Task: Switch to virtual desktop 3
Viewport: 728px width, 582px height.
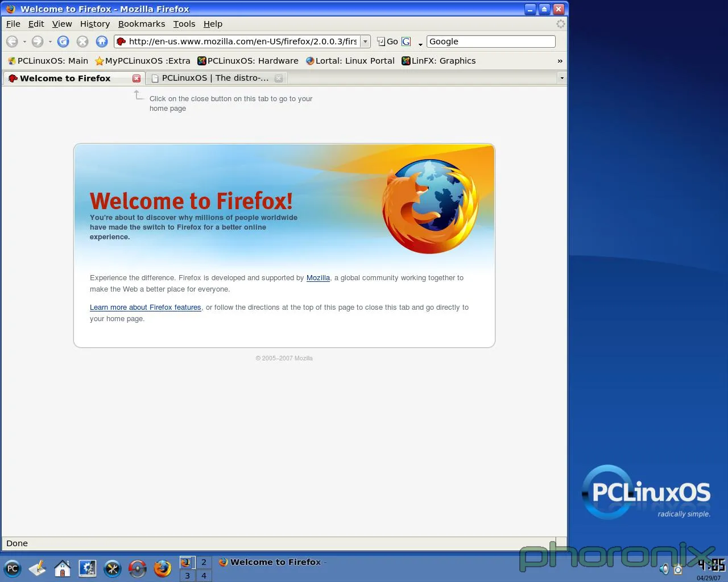Action: click(x=187, y=576)
